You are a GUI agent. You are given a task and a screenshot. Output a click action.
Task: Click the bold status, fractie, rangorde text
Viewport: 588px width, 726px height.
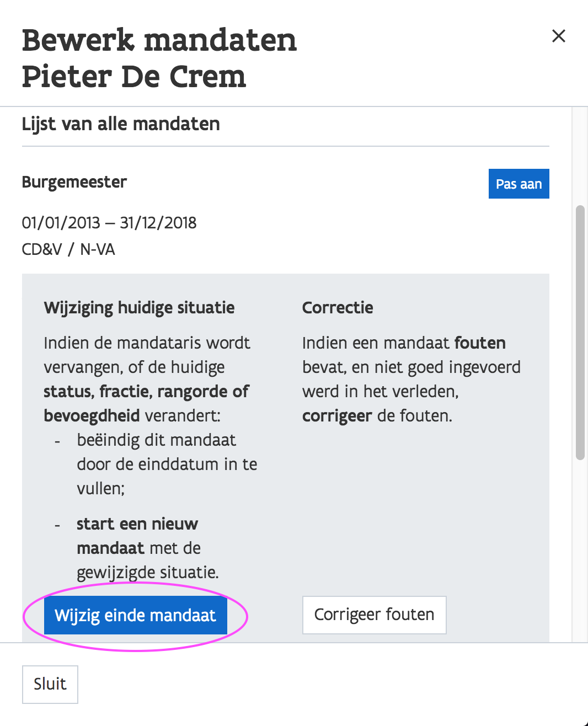pyautogui.click(x=146, y=392)
